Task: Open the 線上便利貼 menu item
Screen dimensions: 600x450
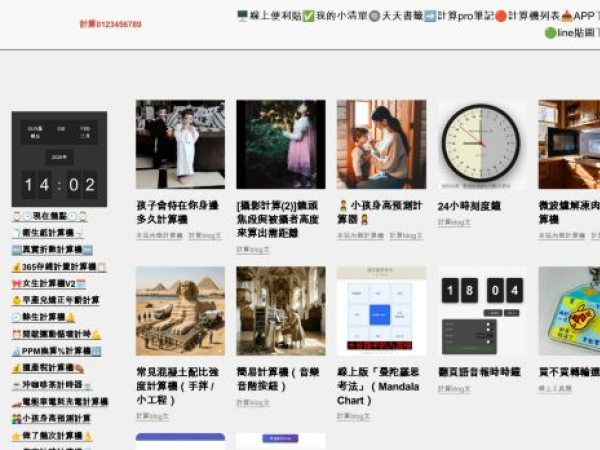Action: (x=268, y=16)
